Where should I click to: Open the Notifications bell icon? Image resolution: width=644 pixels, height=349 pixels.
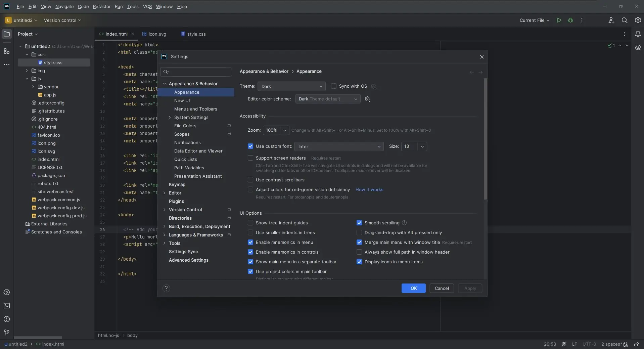(x=638, y=34)
